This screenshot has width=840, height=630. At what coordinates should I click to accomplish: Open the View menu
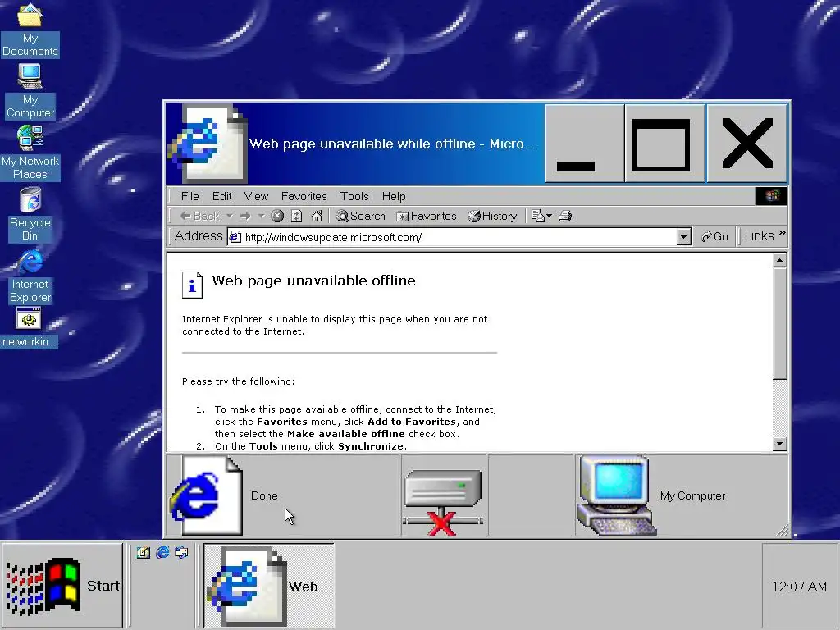[x=256, y=196]
